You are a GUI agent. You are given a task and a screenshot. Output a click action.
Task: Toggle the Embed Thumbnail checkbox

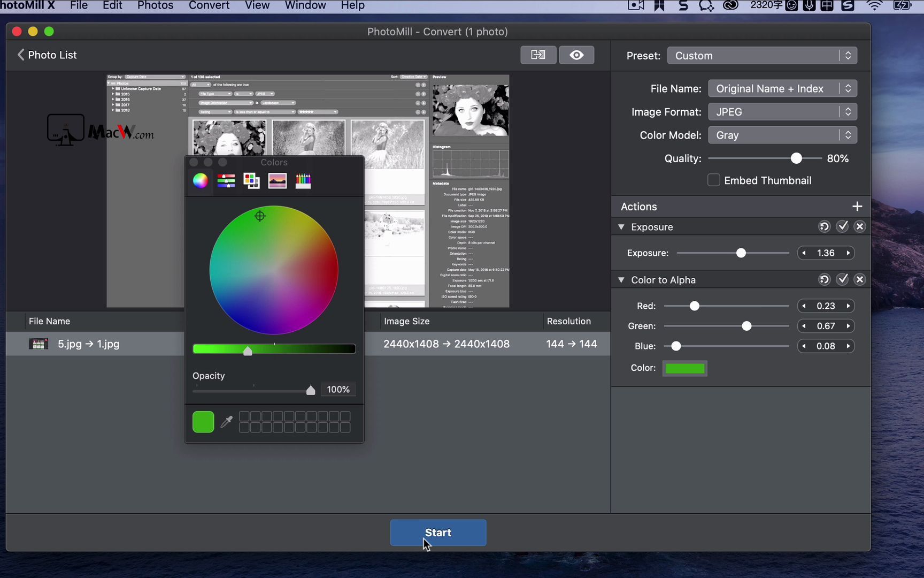[x=713, y=180]
